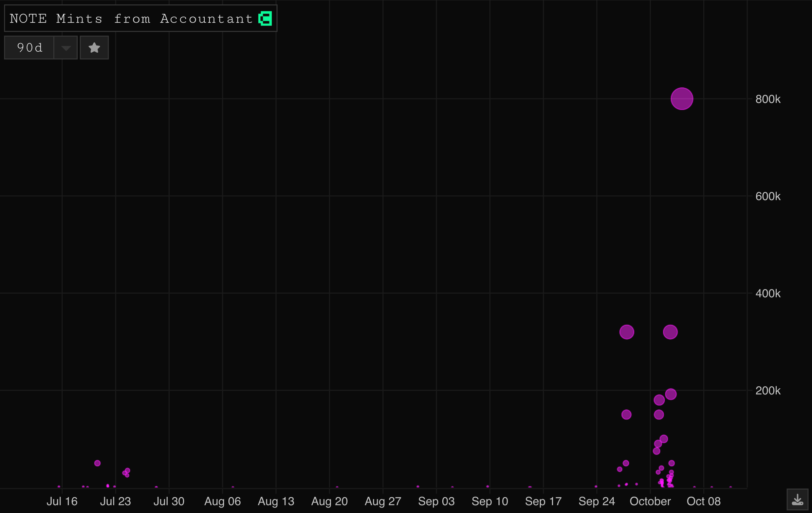Click the 600k y-axis label
812x513 pixels.
pos(768,196)
